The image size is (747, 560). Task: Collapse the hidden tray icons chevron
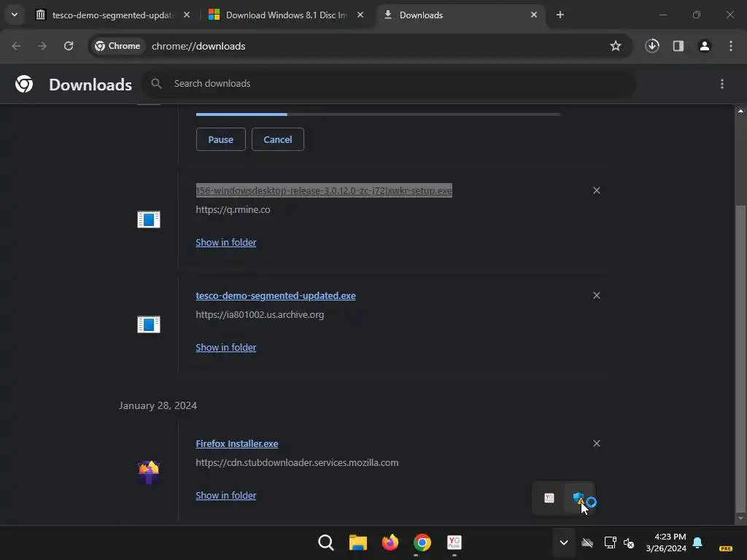pyautogui.click(x=564, y=542)
